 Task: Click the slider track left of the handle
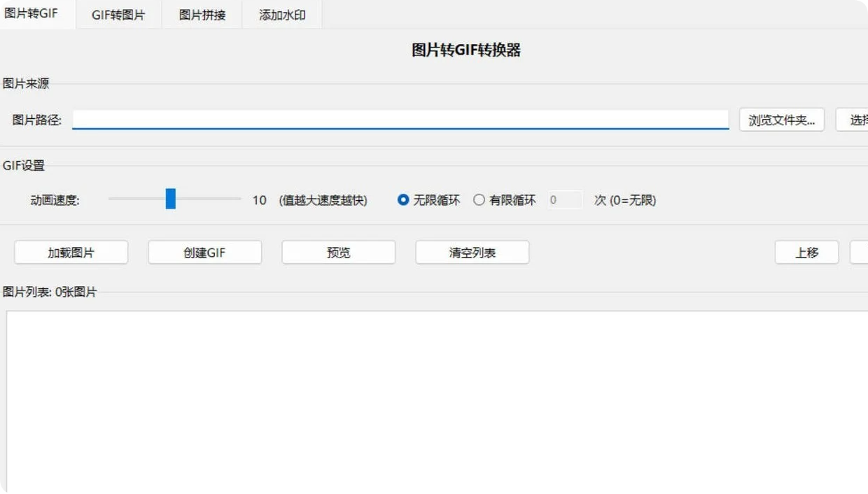point(136,199)
